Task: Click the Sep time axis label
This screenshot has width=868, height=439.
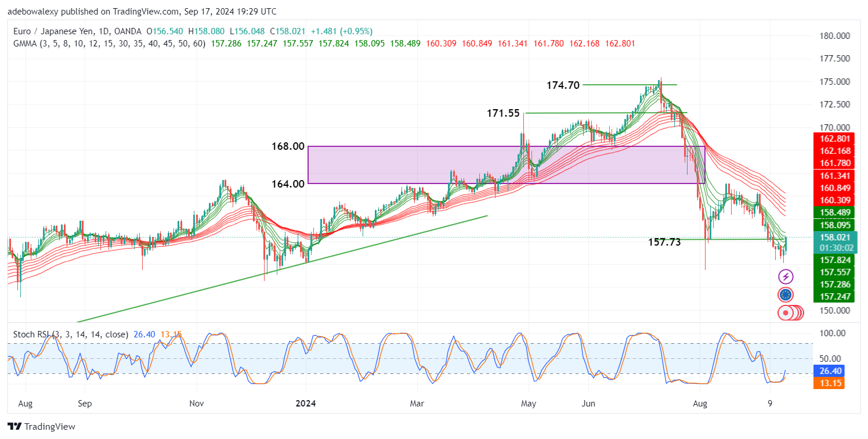Action: tap(85, 403)
